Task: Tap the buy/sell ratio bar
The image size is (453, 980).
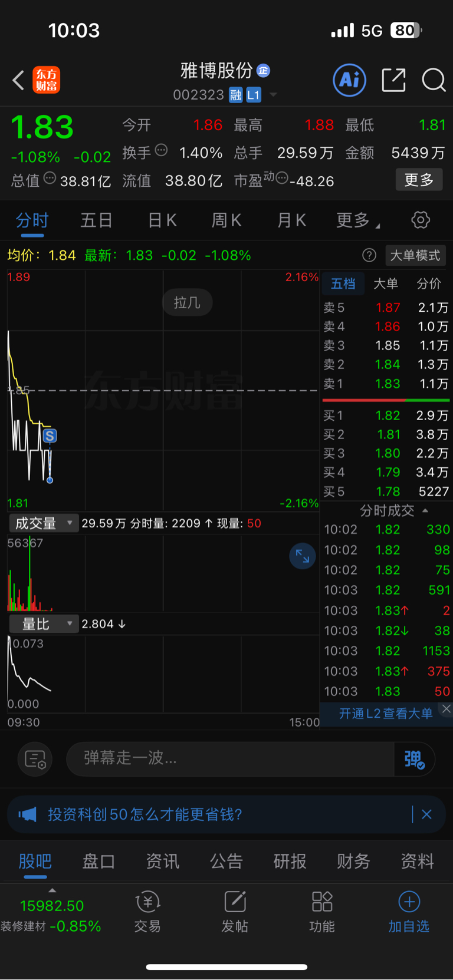Action: click(386, 400)
